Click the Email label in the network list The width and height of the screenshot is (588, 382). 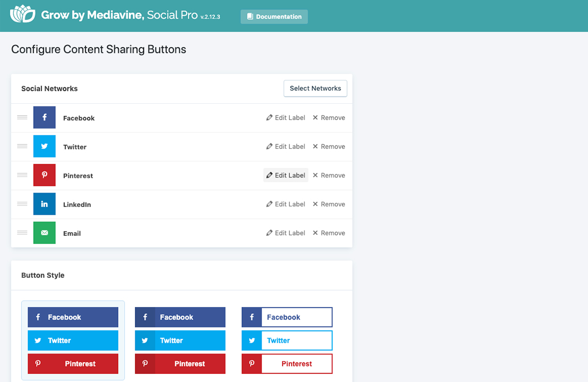pyautogui.click(x=72, y=233)
